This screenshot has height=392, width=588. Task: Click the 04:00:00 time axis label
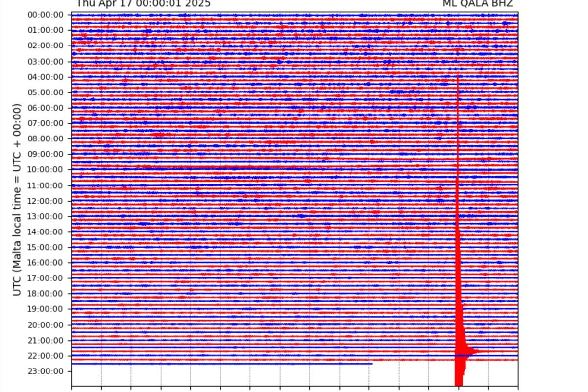46,77
